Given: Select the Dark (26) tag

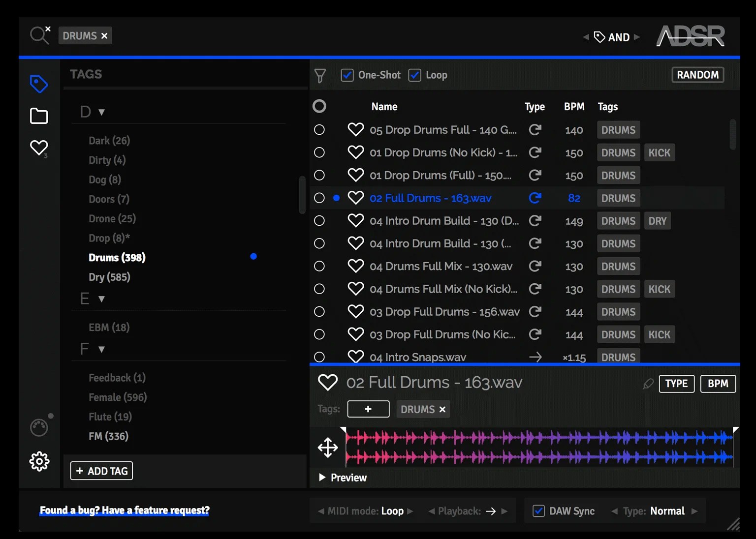Looking at the screenshot, I should tap(109, 141).
